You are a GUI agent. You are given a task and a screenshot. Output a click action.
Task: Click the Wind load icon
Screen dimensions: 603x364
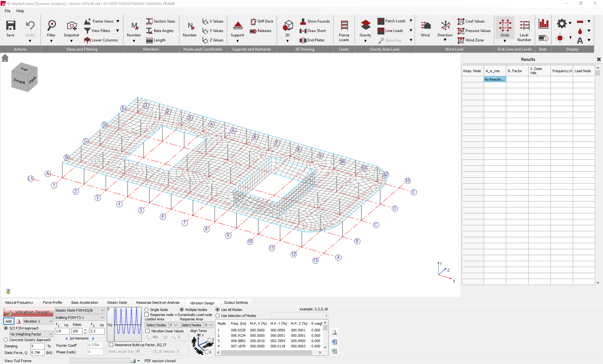point(426,25)
